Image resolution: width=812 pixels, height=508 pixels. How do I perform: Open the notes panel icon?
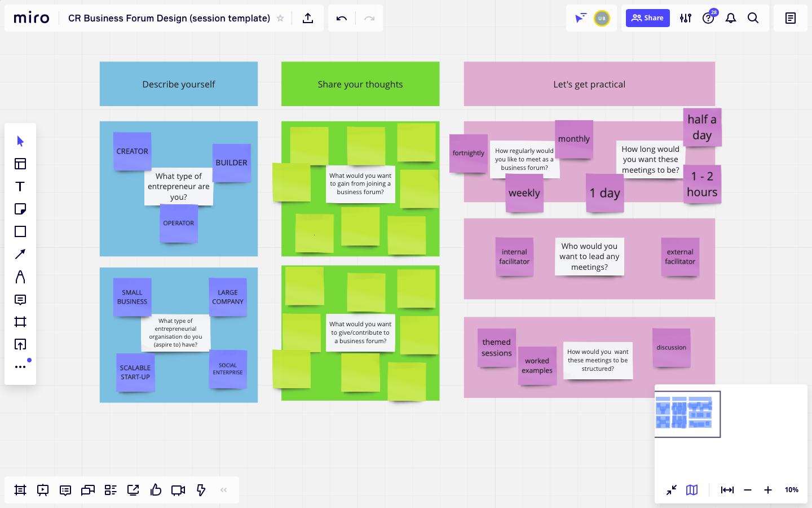click(x=791, y=18)
